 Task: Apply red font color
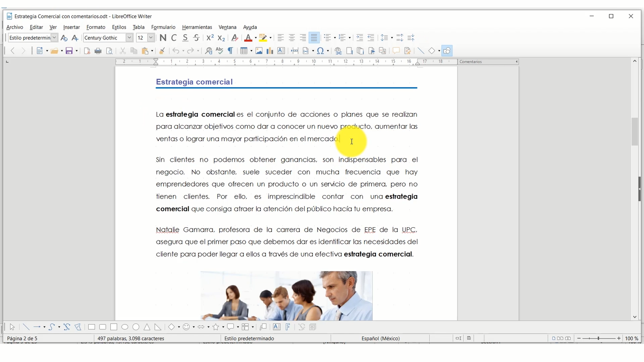pyautogui.click(x=248, y=38)
